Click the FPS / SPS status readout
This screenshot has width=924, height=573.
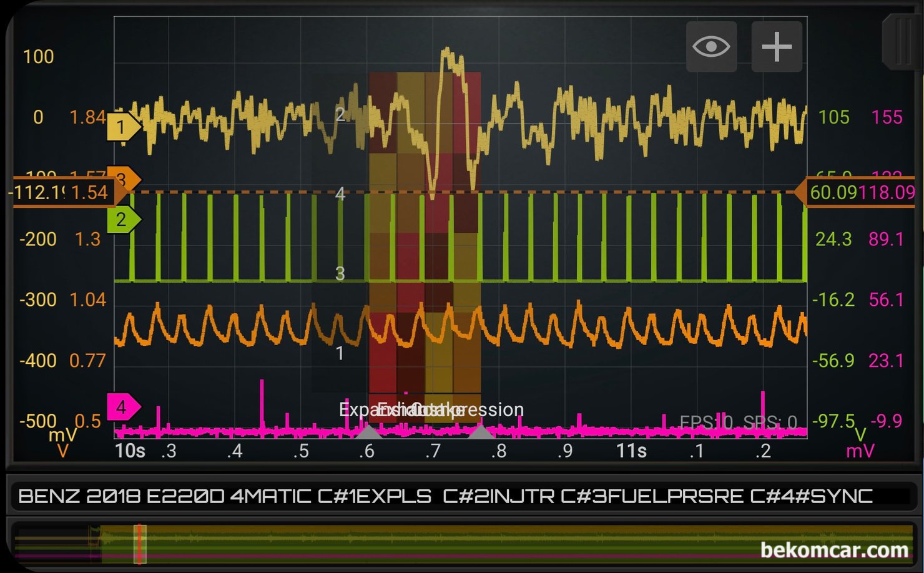click(x=739, y=423)
